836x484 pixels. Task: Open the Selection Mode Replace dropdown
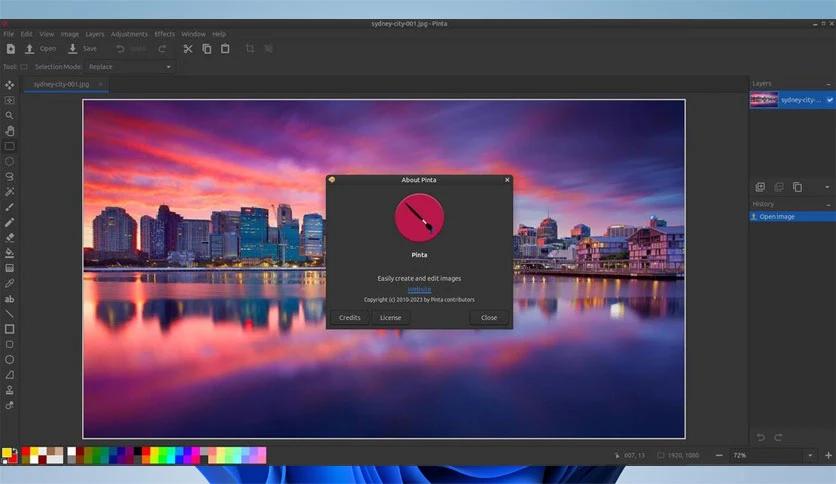[x=130, y=67]
